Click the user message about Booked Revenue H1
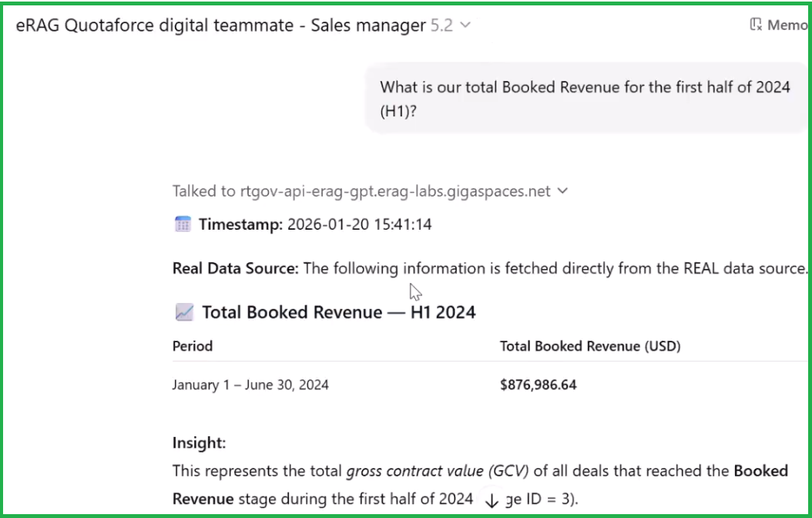 pyautogui.click(x=586, y=99)
